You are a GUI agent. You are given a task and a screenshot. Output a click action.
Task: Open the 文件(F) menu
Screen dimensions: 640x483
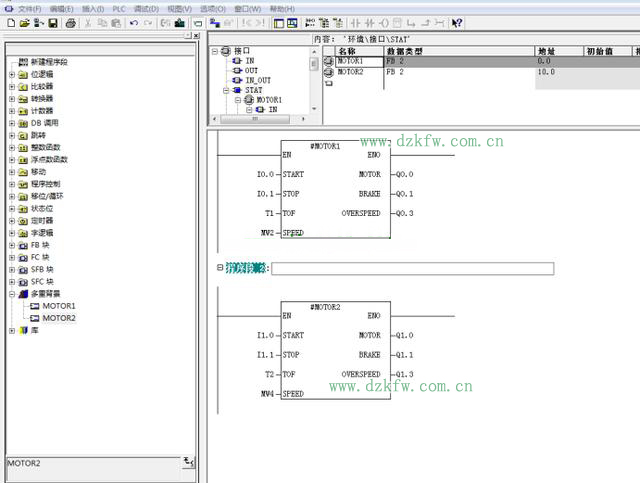[x=30, y=8]
